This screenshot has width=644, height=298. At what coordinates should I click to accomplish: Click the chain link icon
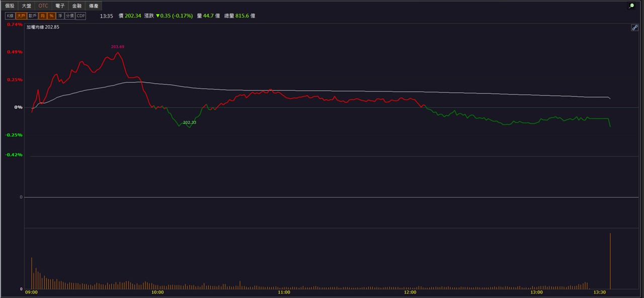634,28
